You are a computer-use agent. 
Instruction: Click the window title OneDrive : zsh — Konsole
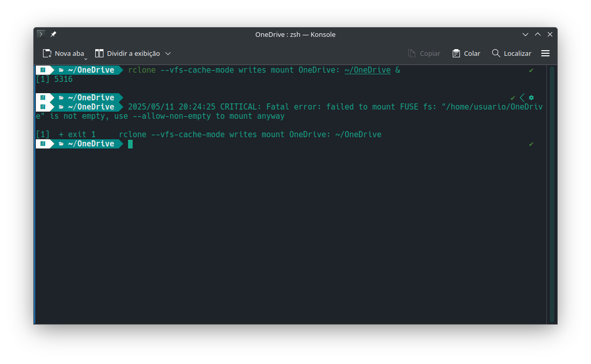295,34
